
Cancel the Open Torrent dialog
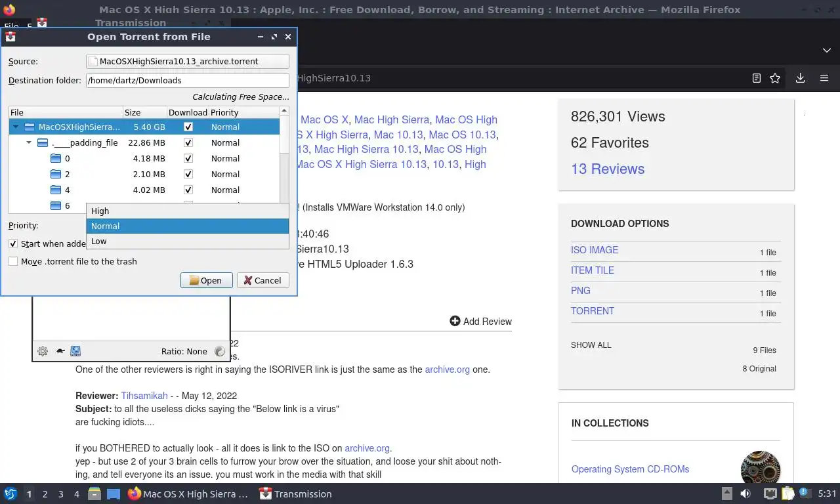[x=262, y=280]
